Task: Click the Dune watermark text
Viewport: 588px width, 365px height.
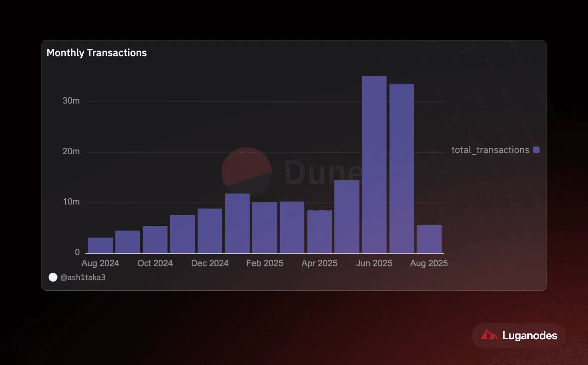Action: (323, 172)
